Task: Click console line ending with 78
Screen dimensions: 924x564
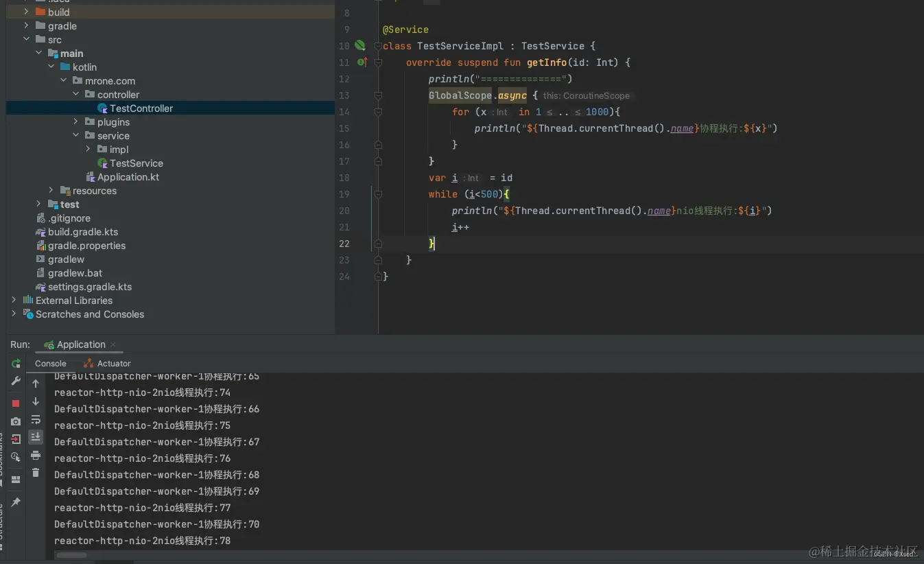Action: 143,541
